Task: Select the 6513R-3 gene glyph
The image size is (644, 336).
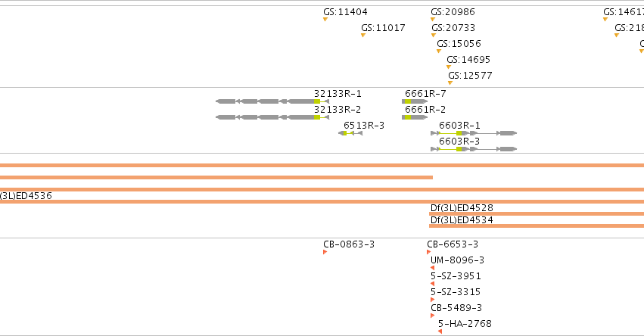Action: coord(350,133)
